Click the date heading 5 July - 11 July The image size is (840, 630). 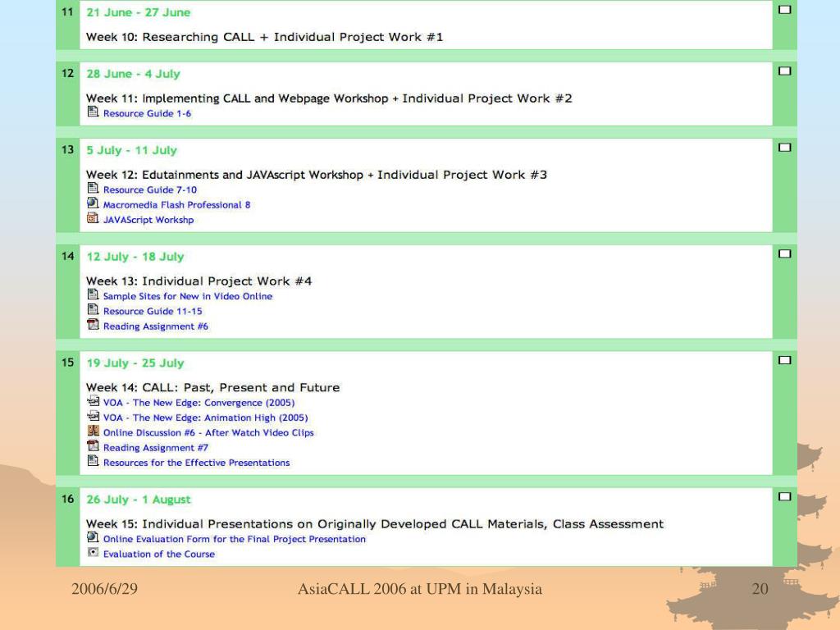coord(132,151)
